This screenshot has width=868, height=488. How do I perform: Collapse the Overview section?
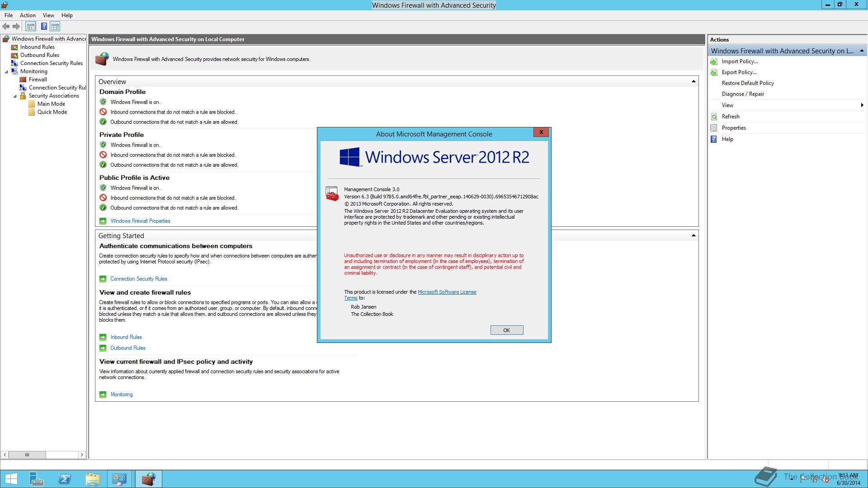pyautogui.click(x=693, y=81)
